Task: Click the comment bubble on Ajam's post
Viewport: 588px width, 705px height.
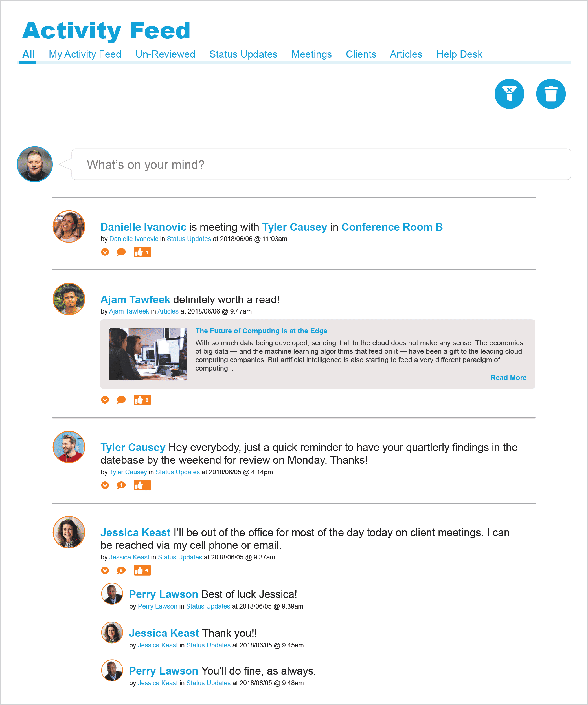Action: coord(121,400)
